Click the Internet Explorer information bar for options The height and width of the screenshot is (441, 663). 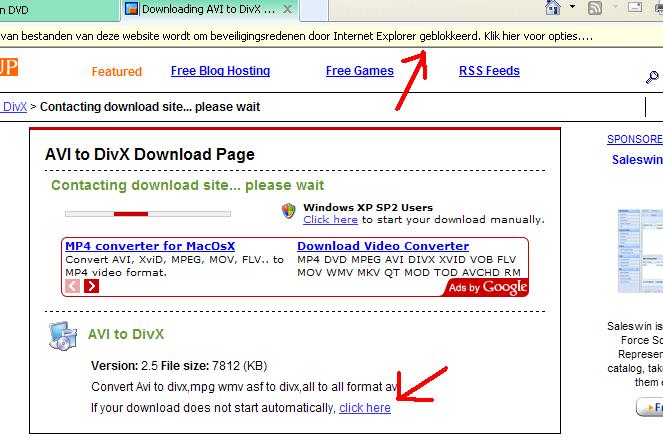click(x=332, y=36)
